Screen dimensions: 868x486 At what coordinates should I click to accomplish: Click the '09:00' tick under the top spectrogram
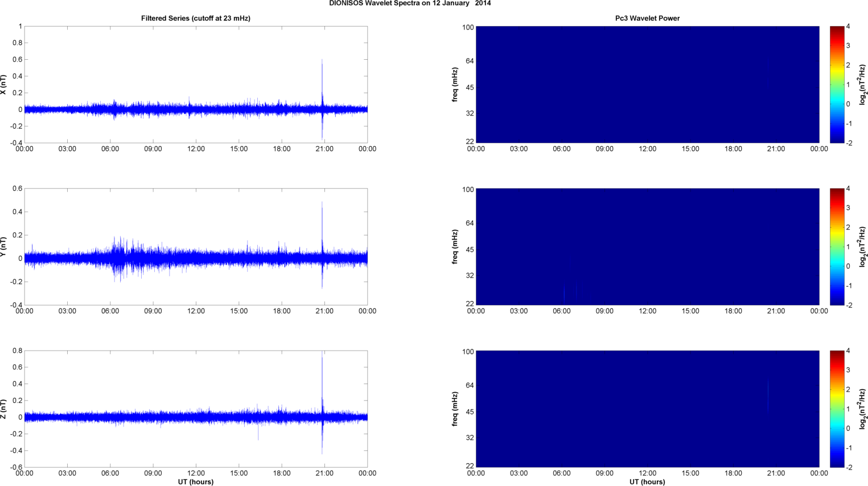[x=604, y=149]
